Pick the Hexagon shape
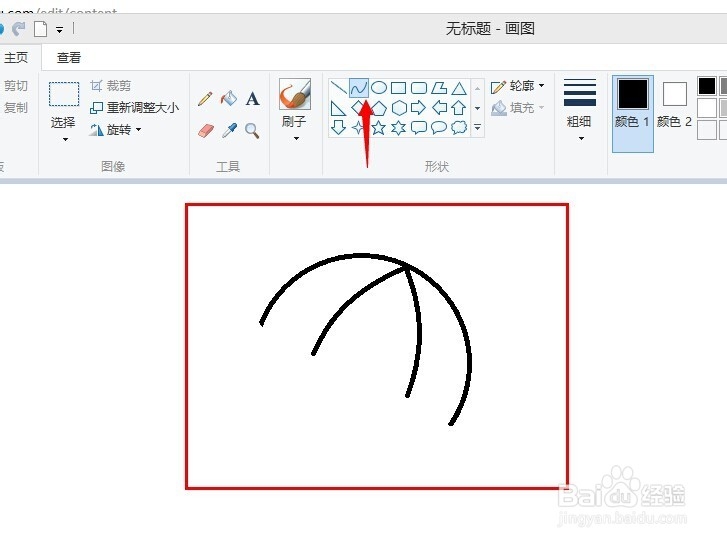 399,108
